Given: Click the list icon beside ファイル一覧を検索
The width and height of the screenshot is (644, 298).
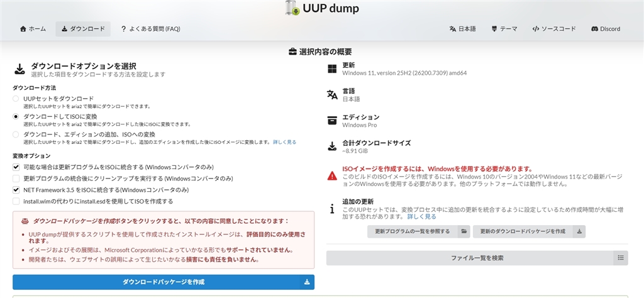Looking at the screenshot, I should pyautogui.click(x=621, y=258).
